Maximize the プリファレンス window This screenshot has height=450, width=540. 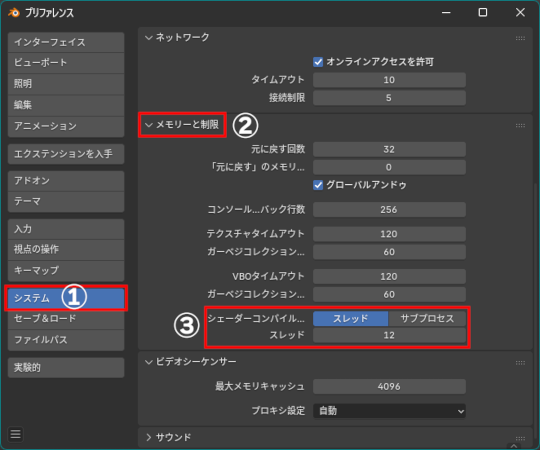(x=483, y=12)
